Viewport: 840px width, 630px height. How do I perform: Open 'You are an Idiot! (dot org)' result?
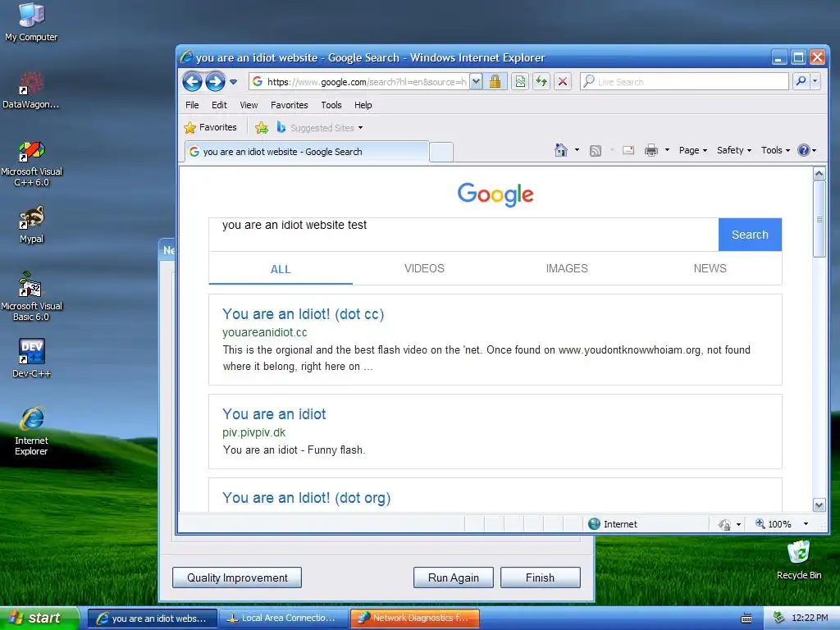point(307,498)
